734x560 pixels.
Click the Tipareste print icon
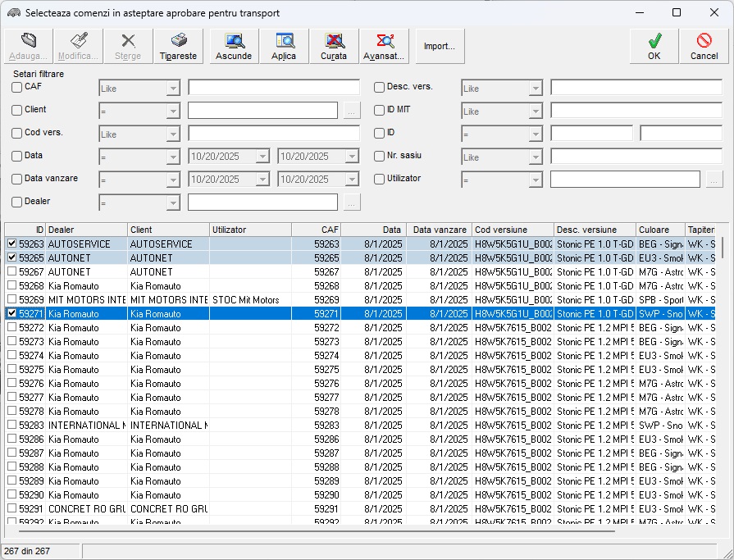[178, 41]
